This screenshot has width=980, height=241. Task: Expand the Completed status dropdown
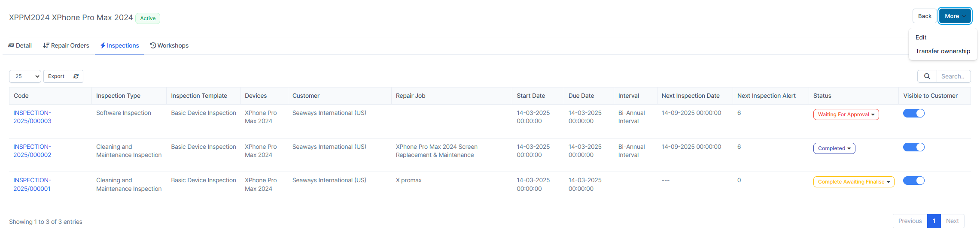click(834, 148)
